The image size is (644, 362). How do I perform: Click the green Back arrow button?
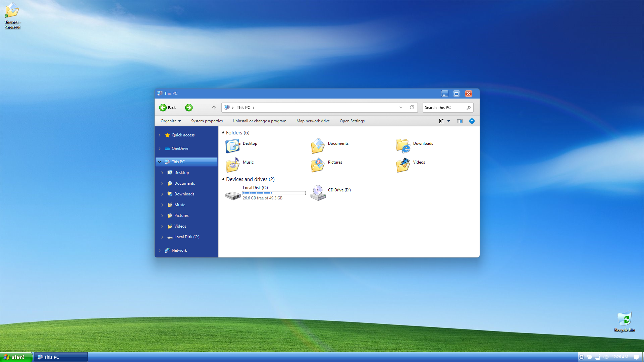tap(163, 108)
